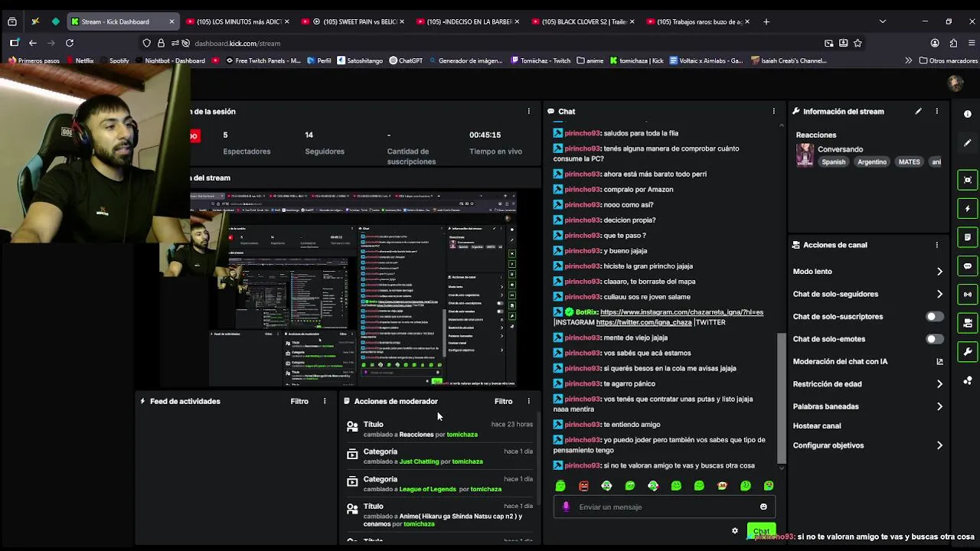
Task: Click the Spanish tag chip
Action: coord(834,162)
